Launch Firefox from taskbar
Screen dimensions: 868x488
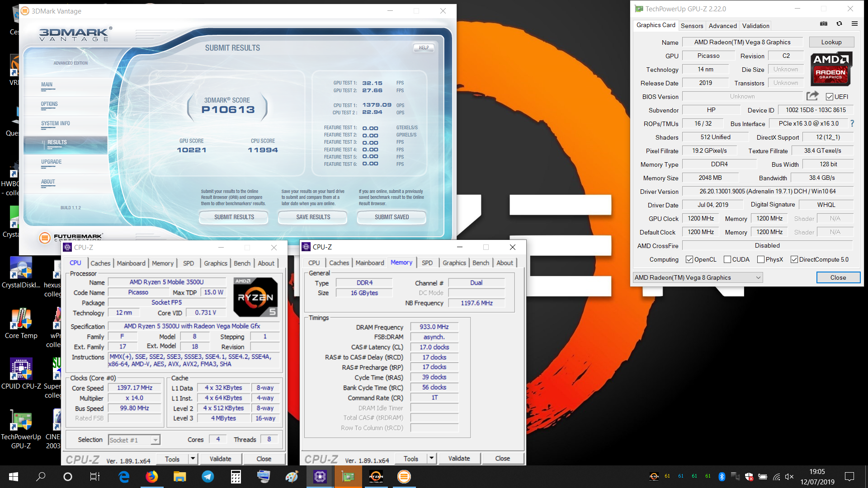click(152, 477)
